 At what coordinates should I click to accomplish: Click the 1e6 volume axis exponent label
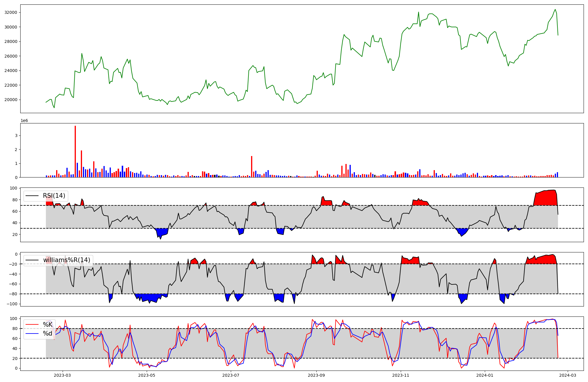[24, 121]
